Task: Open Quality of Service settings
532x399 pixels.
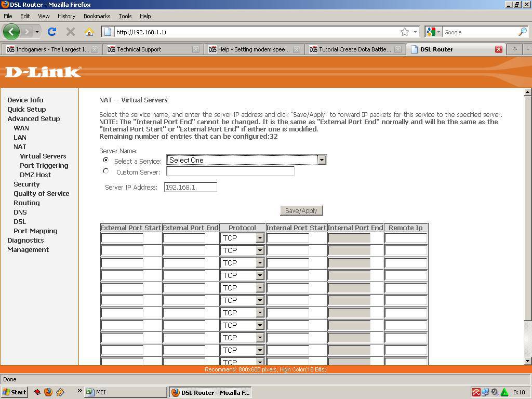Action: coord(42,193)
